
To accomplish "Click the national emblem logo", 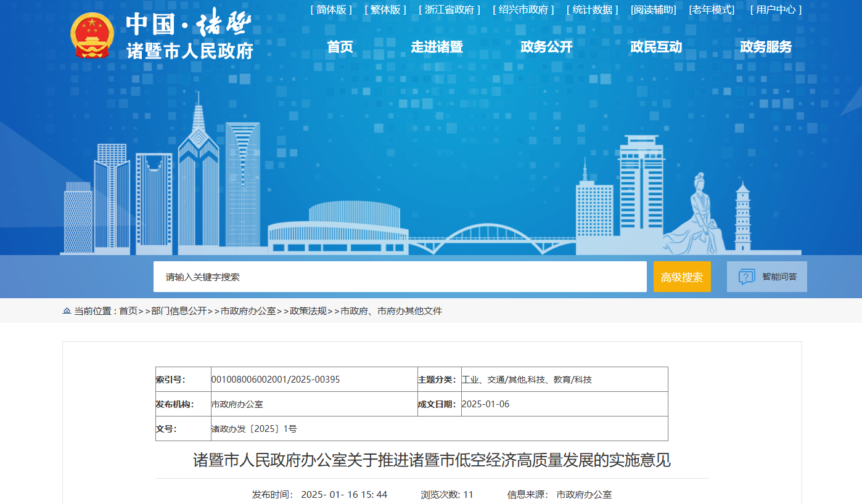I will click(x=92, y=36).
